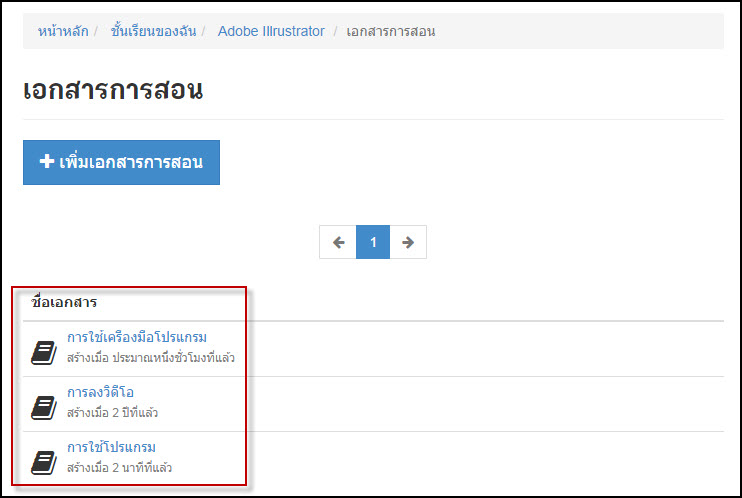Viewport: 742px width, 498px height.
Task: Click current breadcrumb เอกสารการสอน
Action: 391,31
